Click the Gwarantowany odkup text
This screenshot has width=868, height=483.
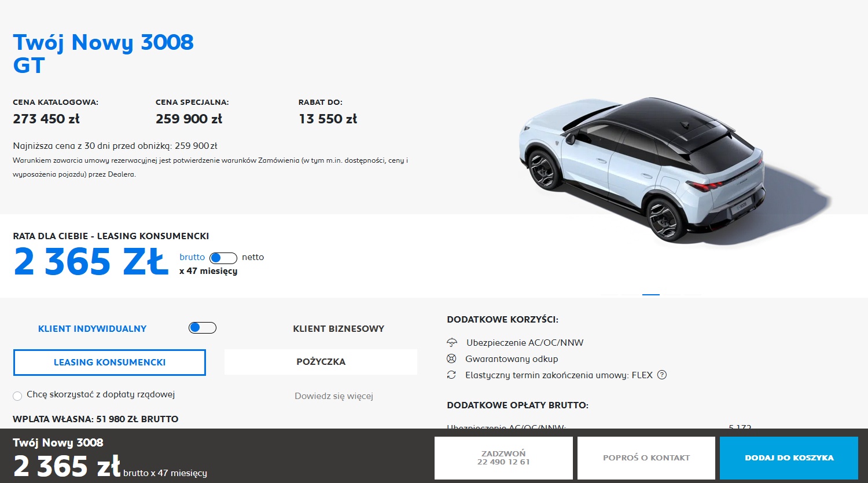(512, 358)
